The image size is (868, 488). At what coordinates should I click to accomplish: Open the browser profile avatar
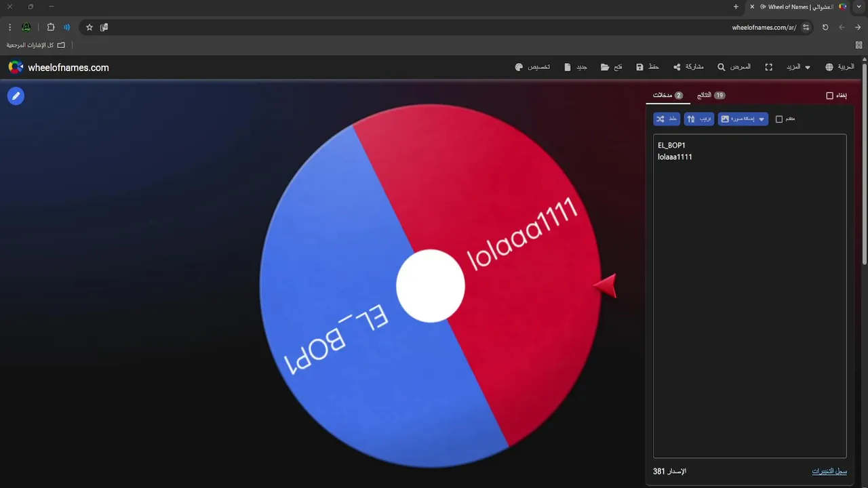pos(26,27)
